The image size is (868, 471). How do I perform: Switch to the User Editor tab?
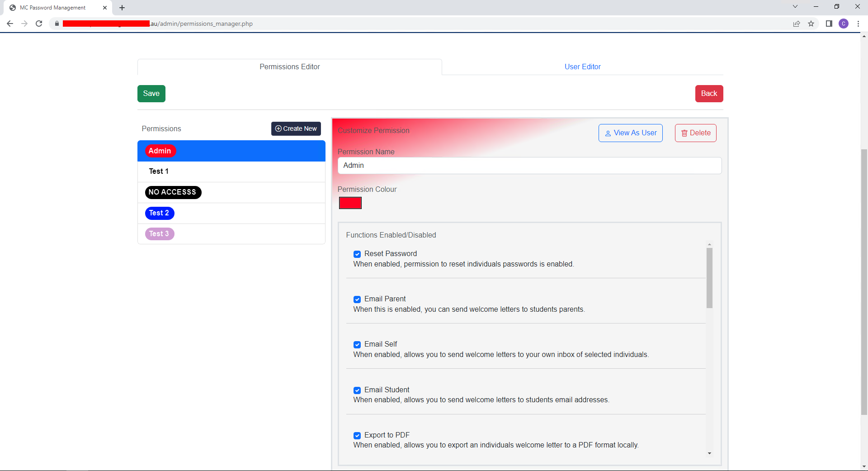[x=582, y=67]
